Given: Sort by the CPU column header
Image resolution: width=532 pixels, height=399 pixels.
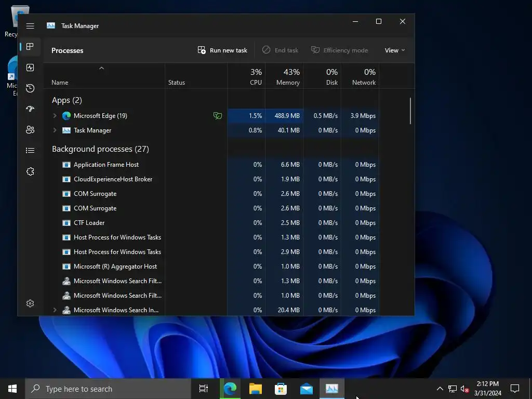Looking at the screenshot, I should tap(246, 76).
